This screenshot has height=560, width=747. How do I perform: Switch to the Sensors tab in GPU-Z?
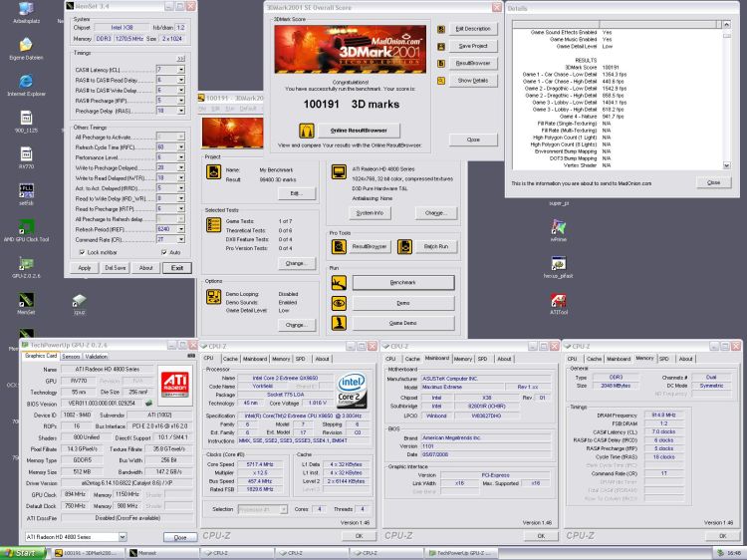point(71,356)
